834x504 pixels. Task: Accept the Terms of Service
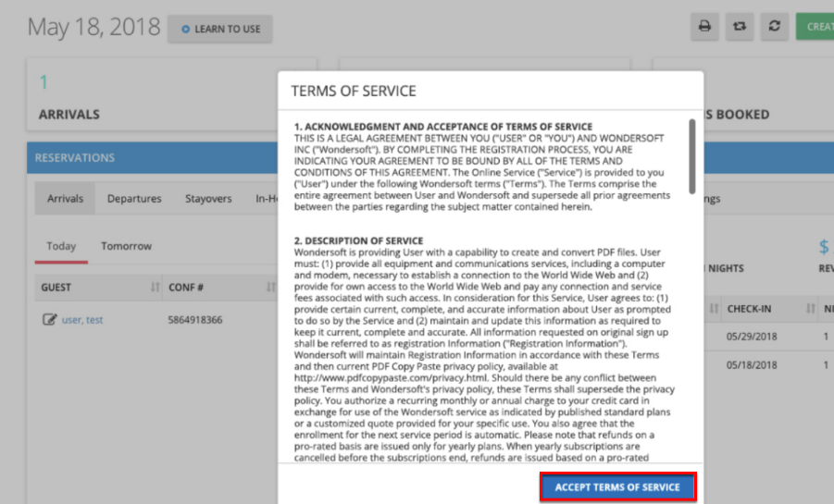tap(617, 487)
